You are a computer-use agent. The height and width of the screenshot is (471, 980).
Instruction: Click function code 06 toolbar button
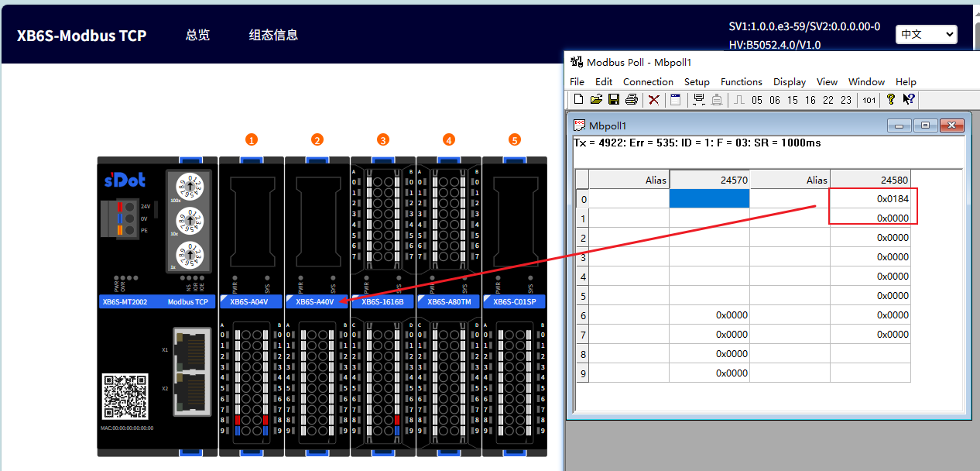click(775, 100)
